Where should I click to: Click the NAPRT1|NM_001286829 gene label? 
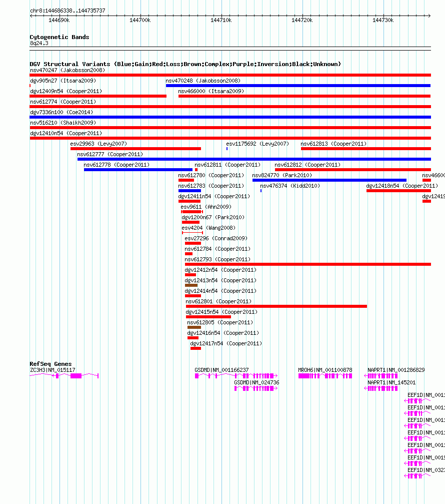click(396, 370)
